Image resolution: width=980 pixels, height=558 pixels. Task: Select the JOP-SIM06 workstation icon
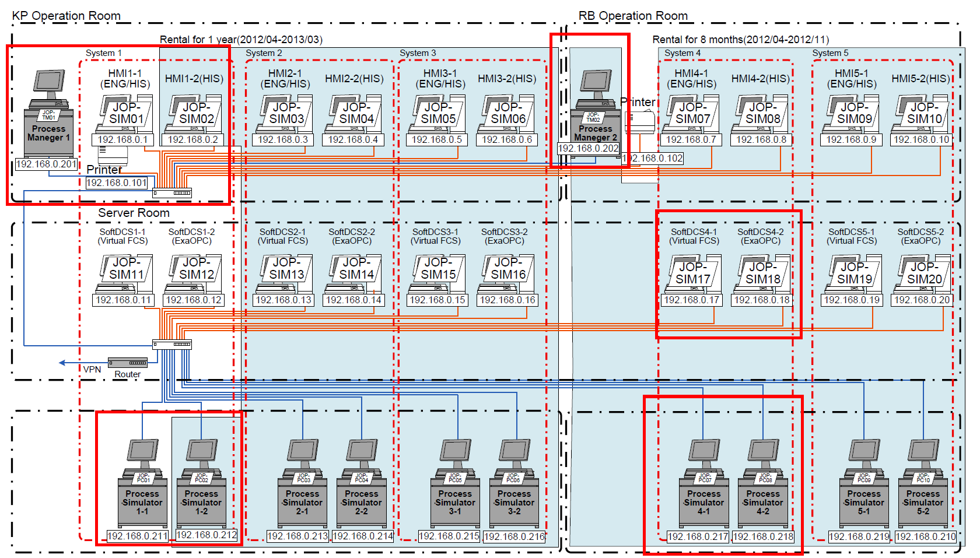(506, 114)
